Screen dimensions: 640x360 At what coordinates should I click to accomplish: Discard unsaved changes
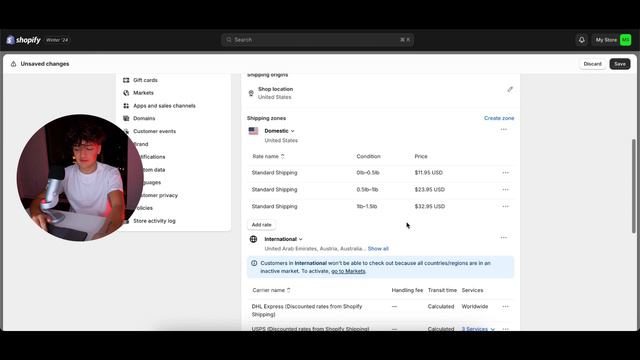click(x=592, y=64)
